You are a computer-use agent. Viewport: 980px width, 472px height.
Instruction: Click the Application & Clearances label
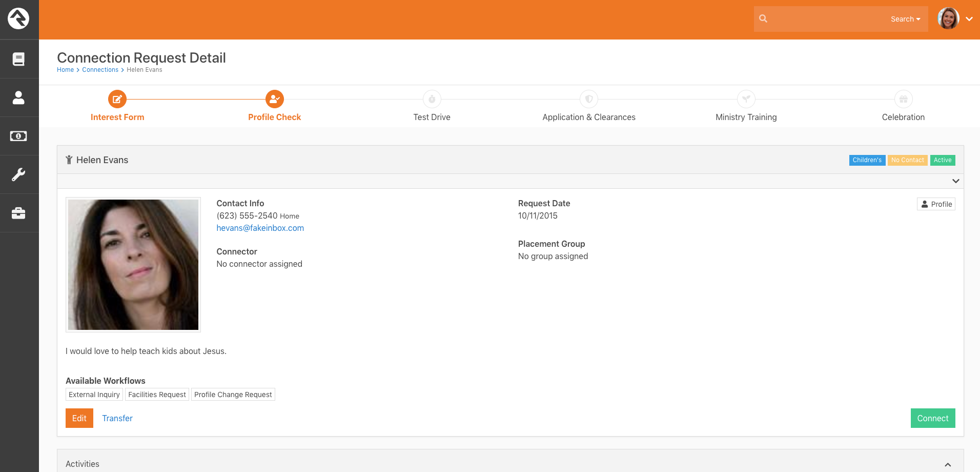click(589, 117)
